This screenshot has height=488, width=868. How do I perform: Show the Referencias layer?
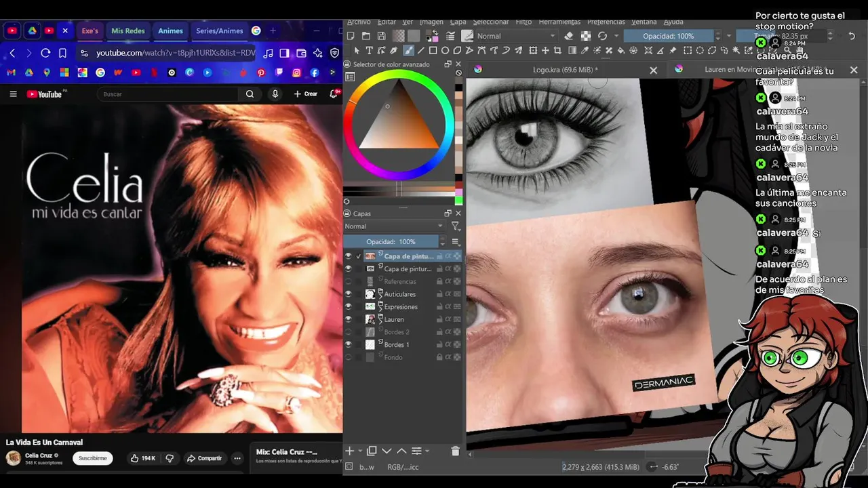[348, 281]
